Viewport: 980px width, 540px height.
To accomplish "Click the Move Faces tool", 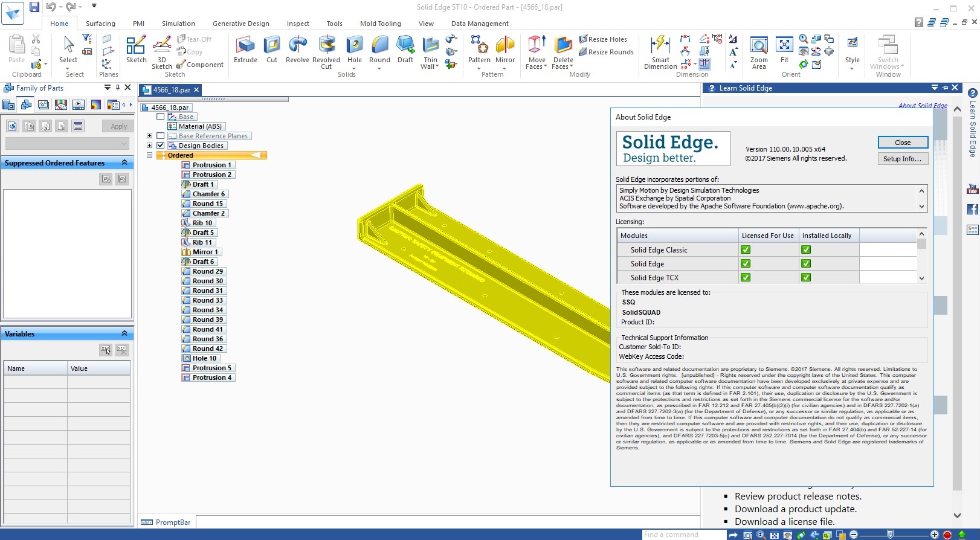I will [x=537, y=53].
